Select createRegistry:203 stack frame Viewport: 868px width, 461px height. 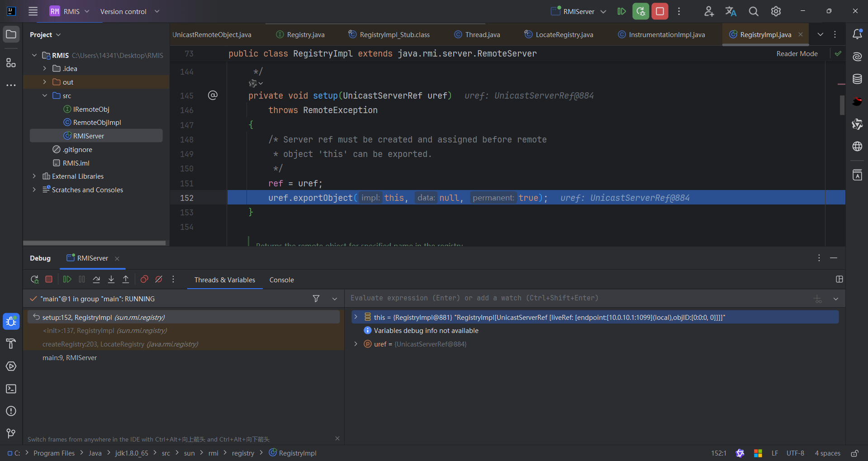pos(120,344)
